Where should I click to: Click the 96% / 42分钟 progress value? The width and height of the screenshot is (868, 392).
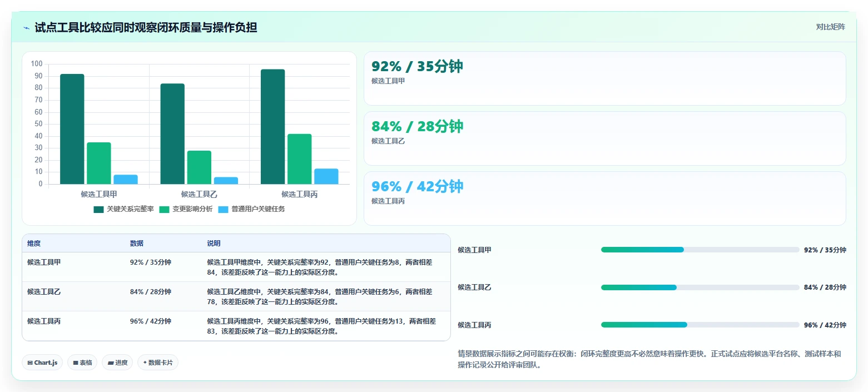[825, 325]
